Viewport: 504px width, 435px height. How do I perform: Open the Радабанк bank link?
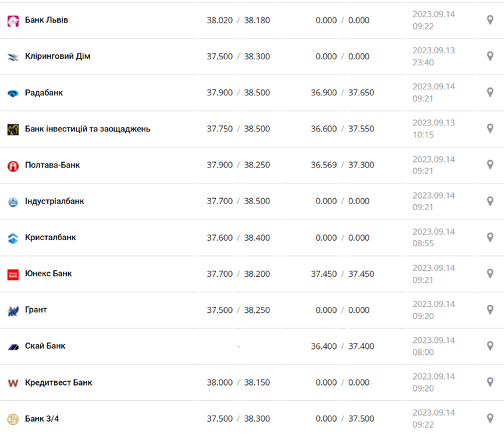44,93
